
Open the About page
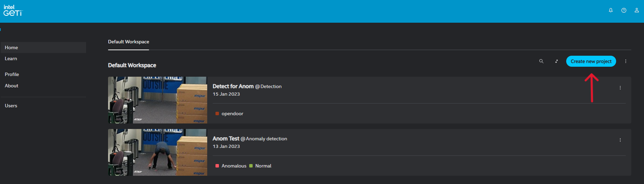pos(12,86)
